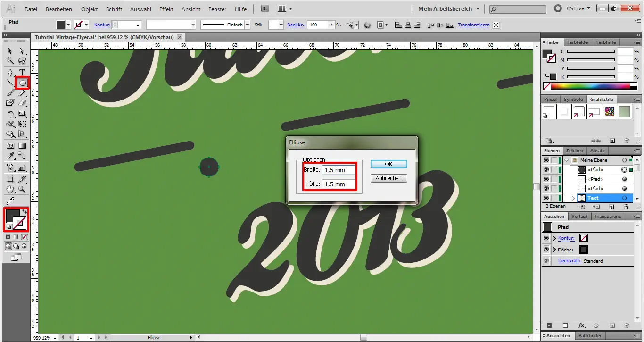This screenshot has width=644, height=342.
Task: Click the CMYK color spectrum bar
Action: point(590,86)
